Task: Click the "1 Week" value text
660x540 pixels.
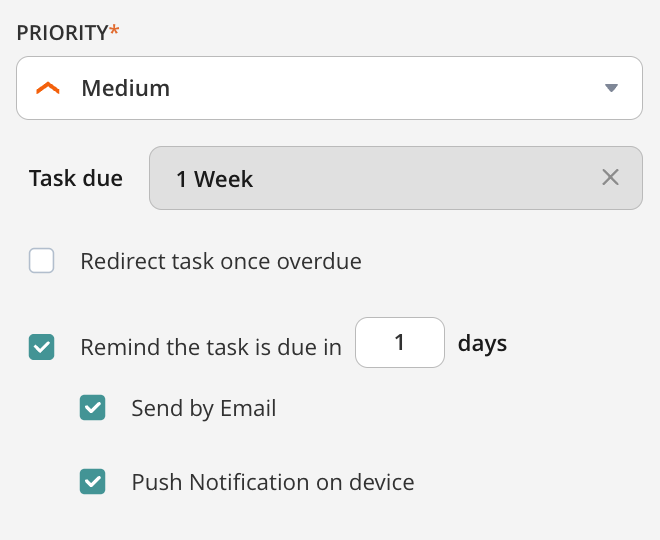Action: coord(214,179)
